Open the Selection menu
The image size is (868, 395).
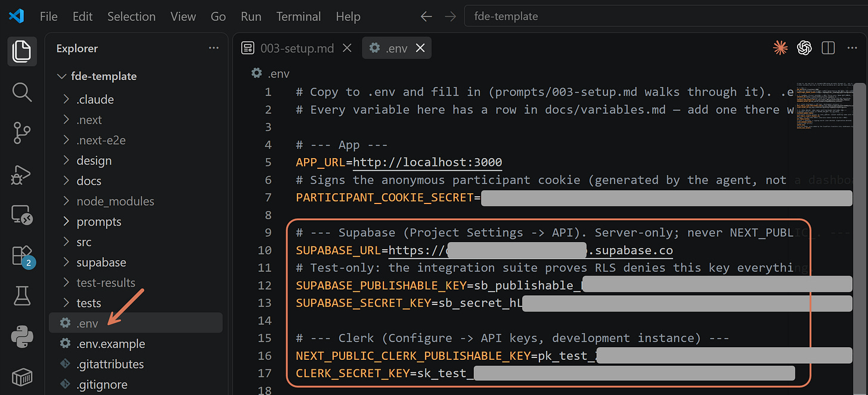(131, 17)
